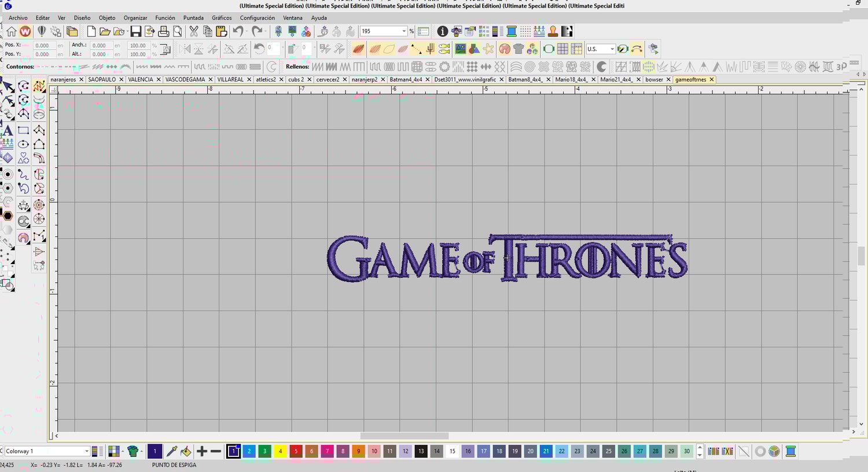This screenshot has height=472, width=868.
Task: Select white color swatch 15
Action: 453,451
